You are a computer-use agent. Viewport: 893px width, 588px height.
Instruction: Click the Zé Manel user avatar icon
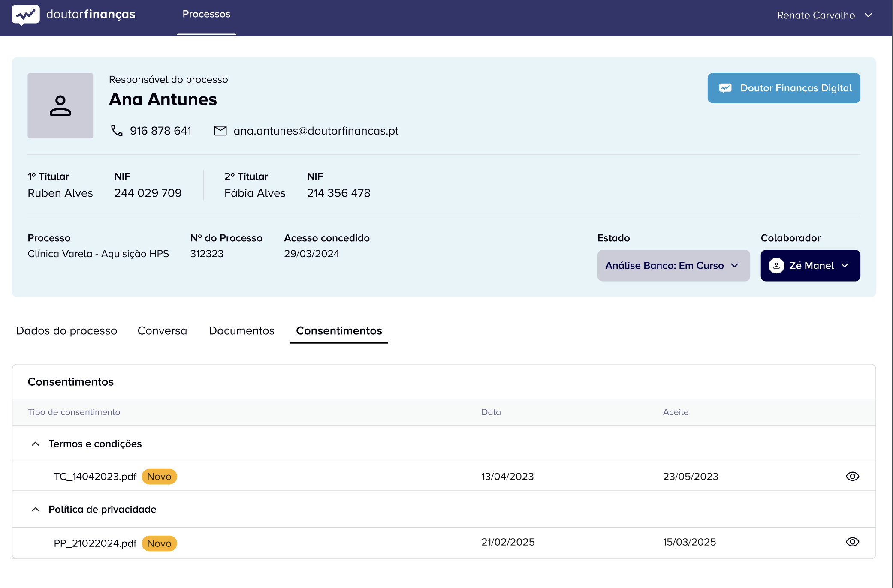click(776, 266)
